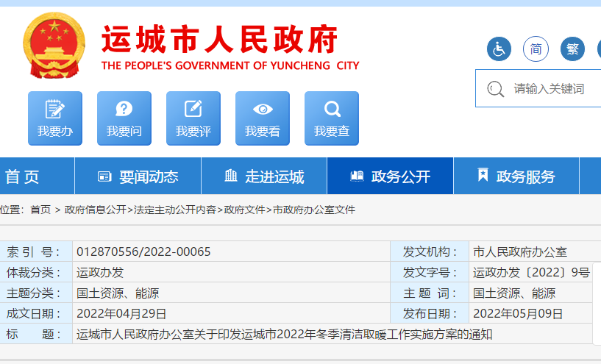Viewport: 601px width, 364px height.
Task: Switch to traditional Chinese (繁)
Action: point(572,49)
